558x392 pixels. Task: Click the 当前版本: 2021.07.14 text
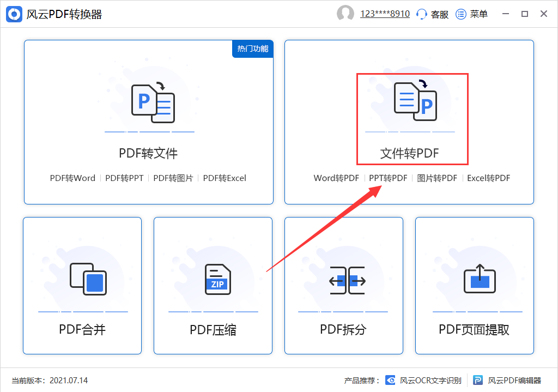(50, 381)
